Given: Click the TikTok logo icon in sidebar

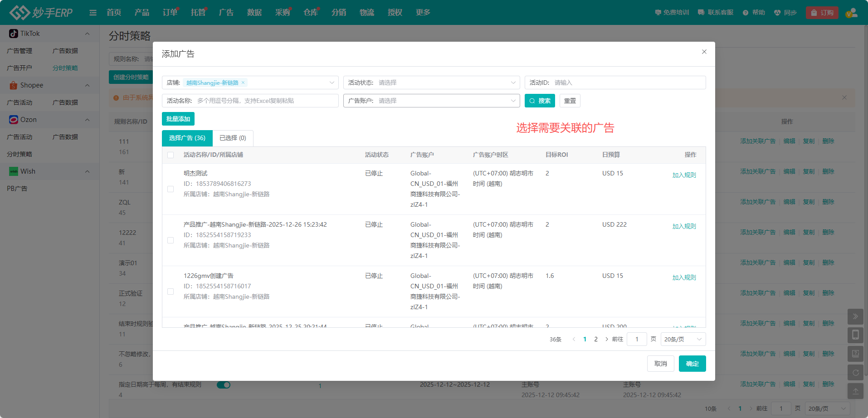Looking at the screenshot, I should click(14, 34).
